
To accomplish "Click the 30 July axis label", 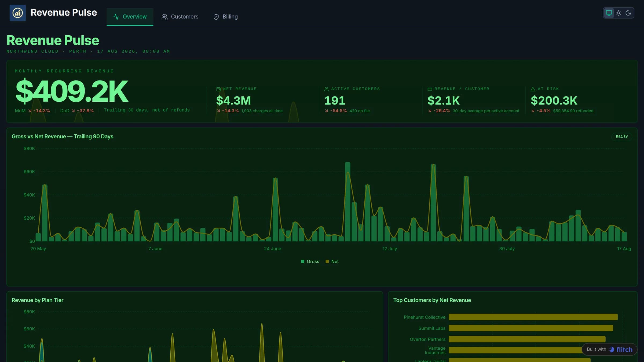I will pyautogui.click(x=507, y=249).
